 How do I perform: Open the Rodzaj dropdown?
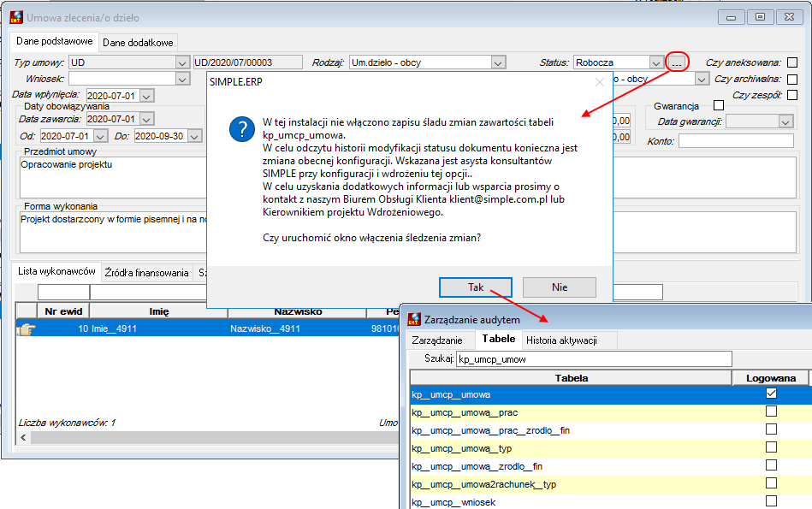coord(498,62)
